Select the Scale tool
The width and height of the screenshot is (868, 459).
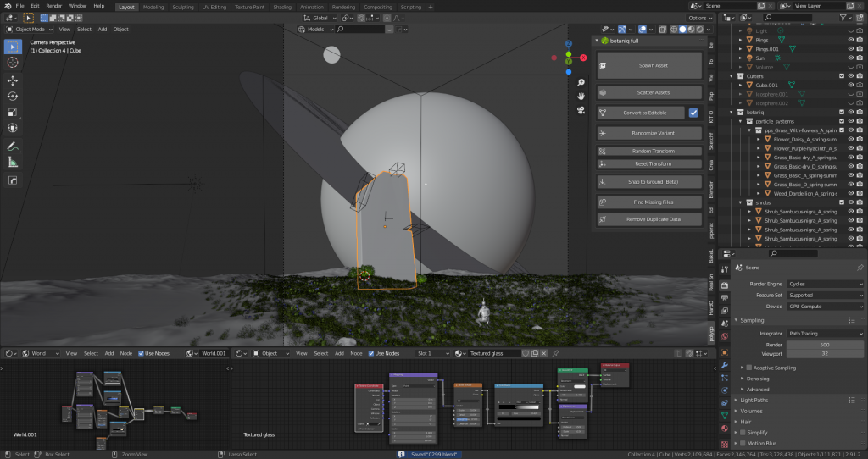pyautogui.click(x=13, y=113)
